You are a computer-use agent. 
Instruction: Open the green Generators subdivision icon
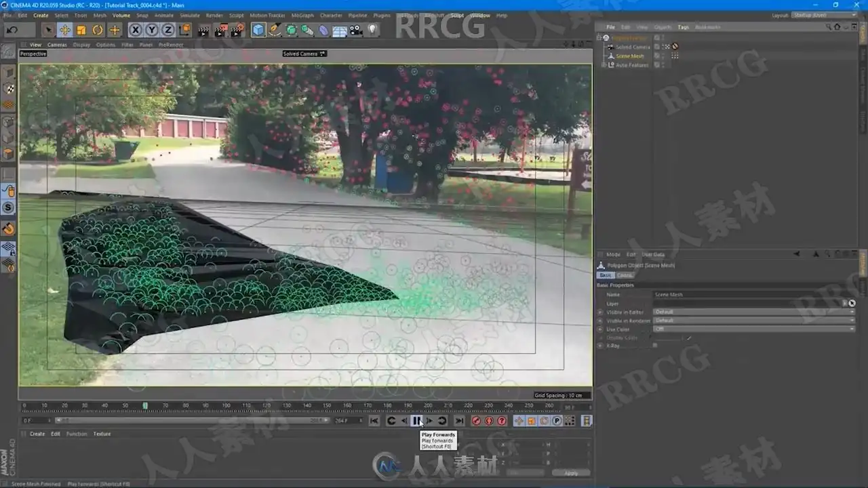291,30
